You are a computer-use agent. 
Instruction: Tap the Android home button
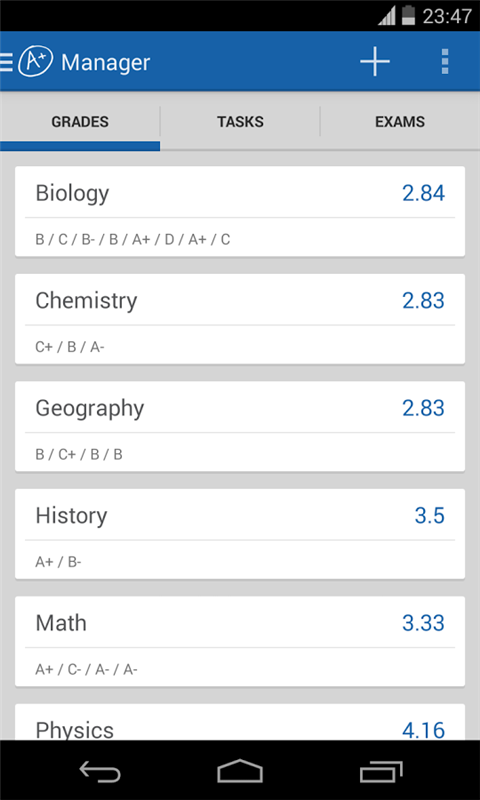coord(240,770)
